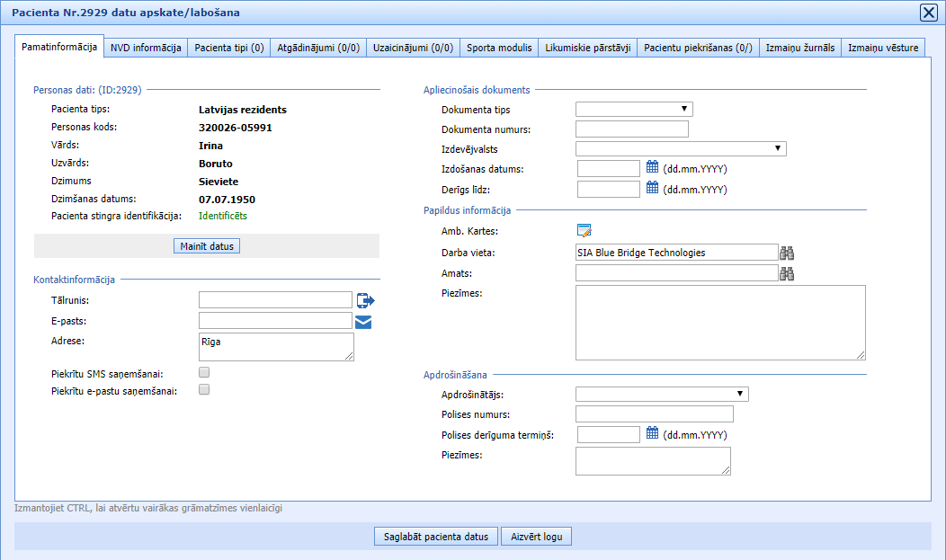Click the email envelope icon
This screenshot has width=946, height=560.
coord(363,321)
